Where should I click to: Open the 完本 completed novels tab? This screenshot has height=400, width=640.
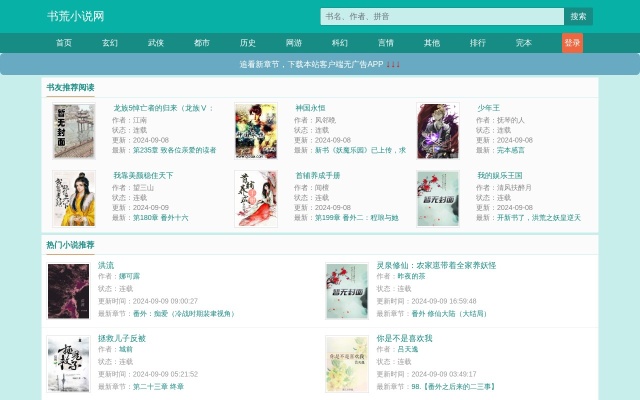[x=524, y=43]
